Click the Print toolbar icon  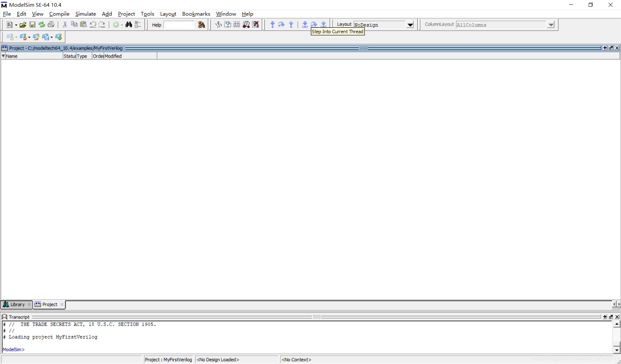51,25
